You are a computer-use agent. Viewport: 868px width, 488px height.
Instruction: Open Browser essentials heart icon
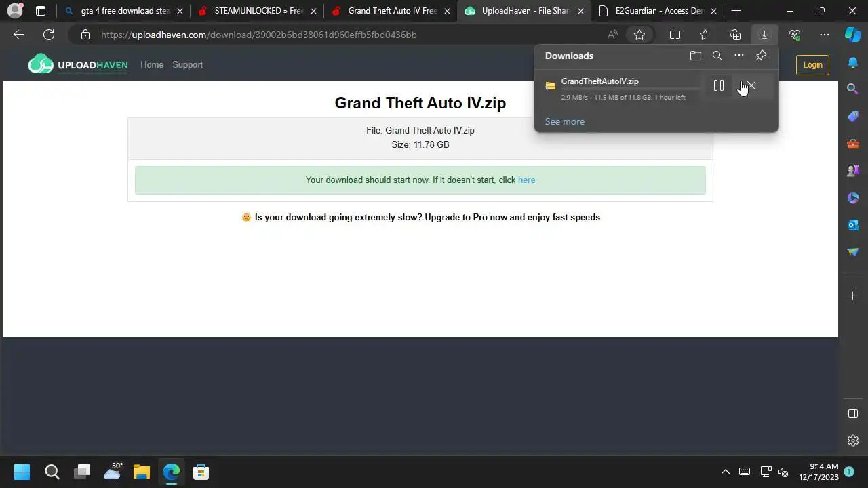(x=795, y=35)
